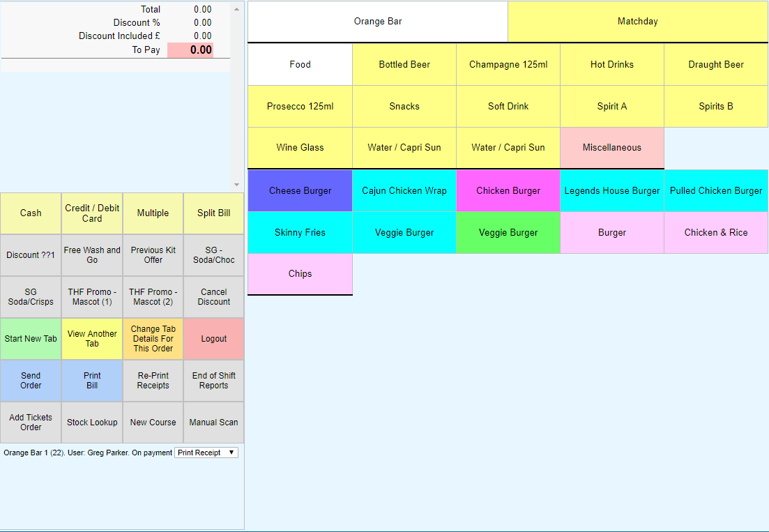Open the Soft Drink category

click(x=508, y=107)
